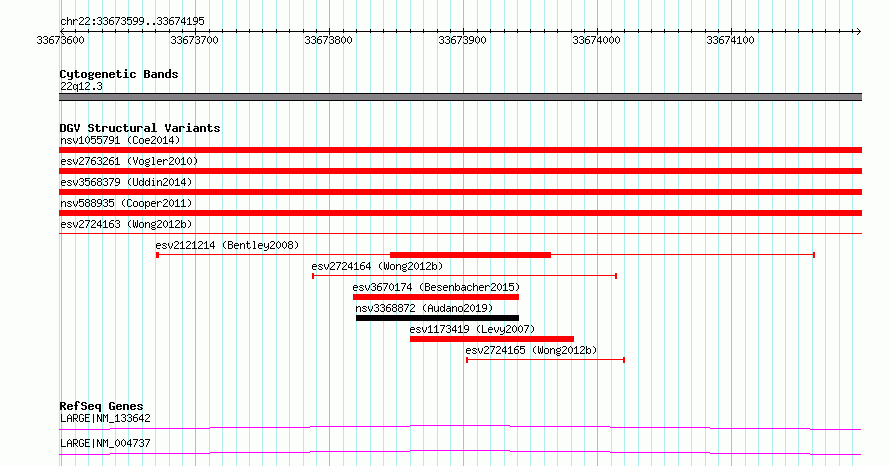
Task: Click ruler position 33673800
Action: point(329,40)
